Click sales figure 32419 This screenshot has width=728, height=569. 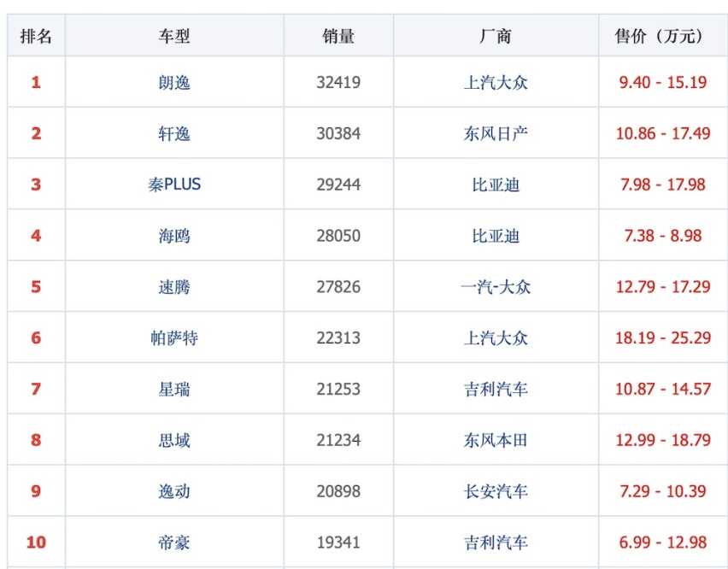click(x=338, y=83)
